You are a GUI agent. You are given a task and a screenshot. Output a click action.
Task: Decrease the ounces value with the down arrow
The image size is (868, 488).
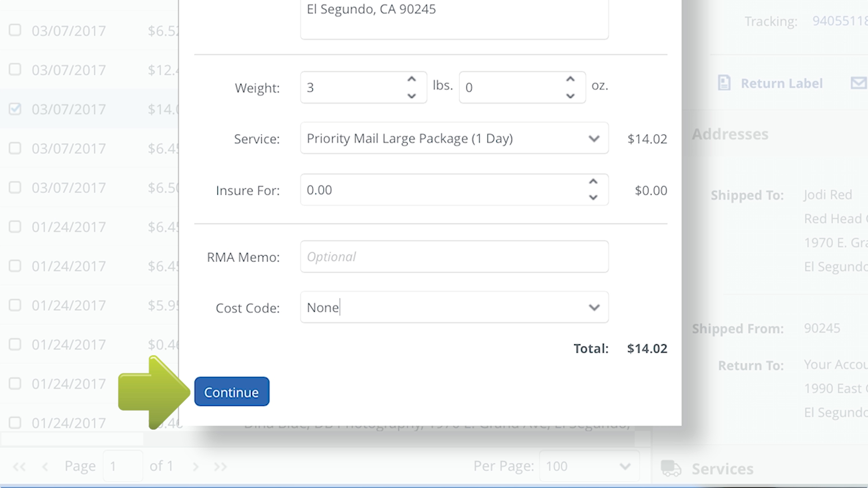tap(570, 96)
